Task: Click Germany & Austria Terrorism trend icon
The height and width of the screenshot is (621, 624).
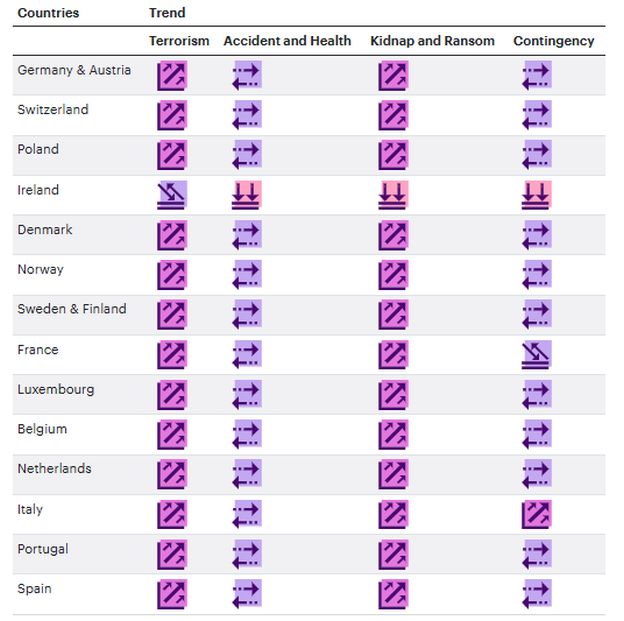Action: point(172,75)
